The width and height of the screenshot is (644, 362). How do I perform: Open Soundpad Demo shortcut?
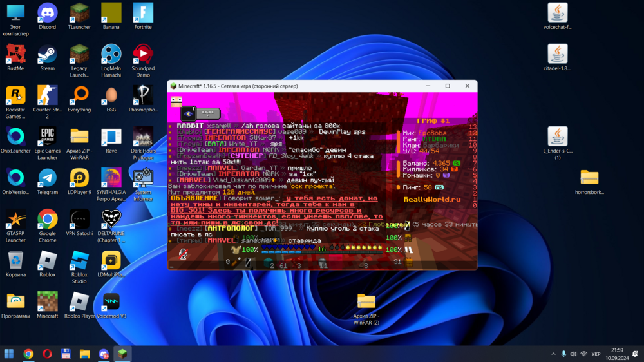[x=143, y=61]
